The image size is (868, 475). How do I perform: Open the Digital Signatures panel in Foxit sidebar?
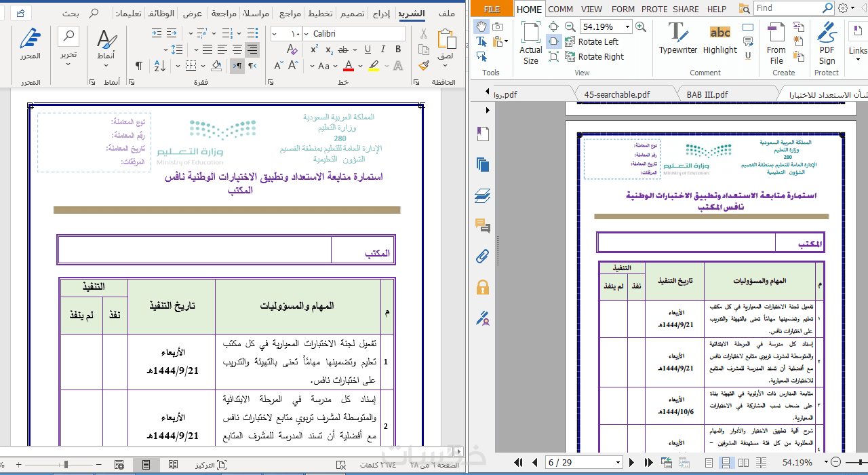point(483,317)
